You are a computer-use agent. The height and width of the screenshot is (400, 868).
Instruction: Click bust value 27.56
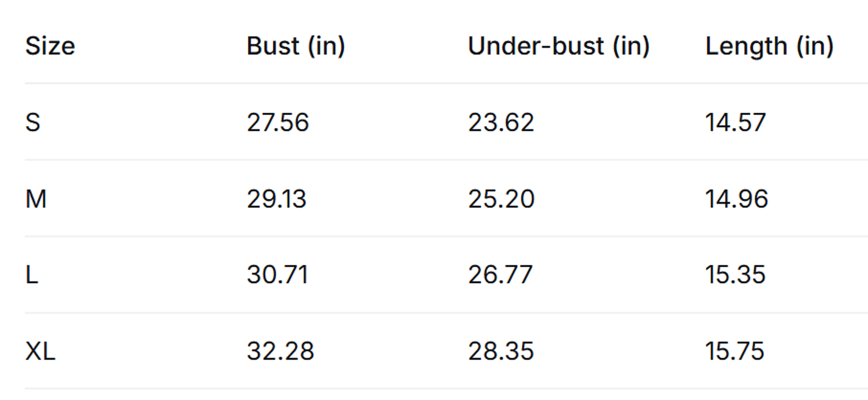point(278,122)
